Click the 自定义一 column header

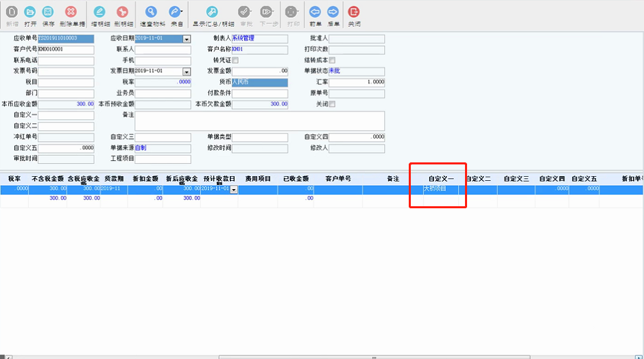coord(441,179)
